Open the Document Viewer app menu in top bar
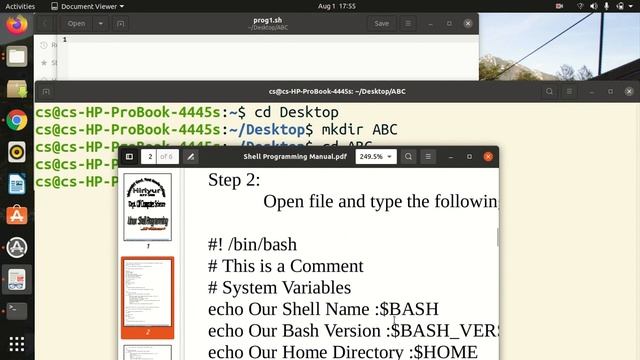This screenshot has height=360, width=640. (x=87, y=6)
